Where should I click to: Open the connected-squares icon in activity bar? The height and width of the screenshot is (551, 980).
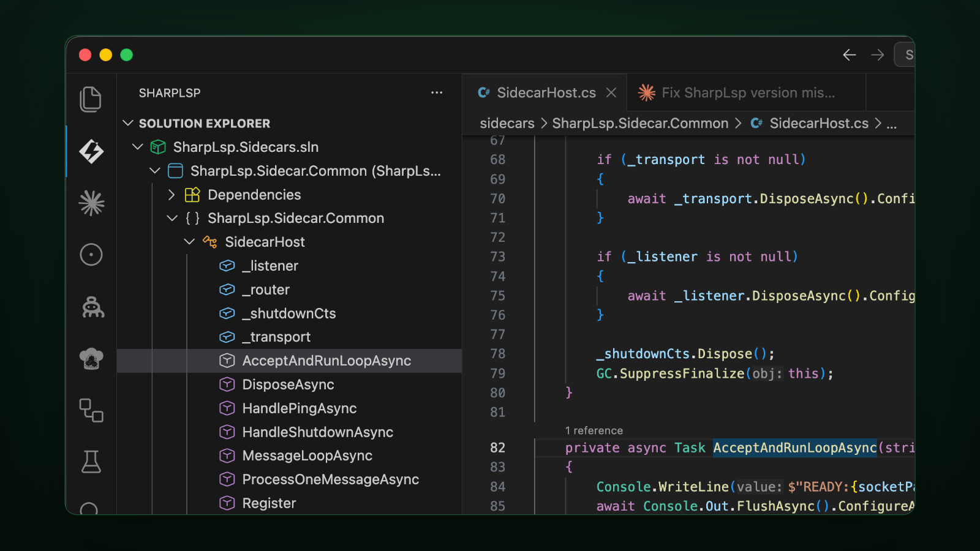pos(91,410)
